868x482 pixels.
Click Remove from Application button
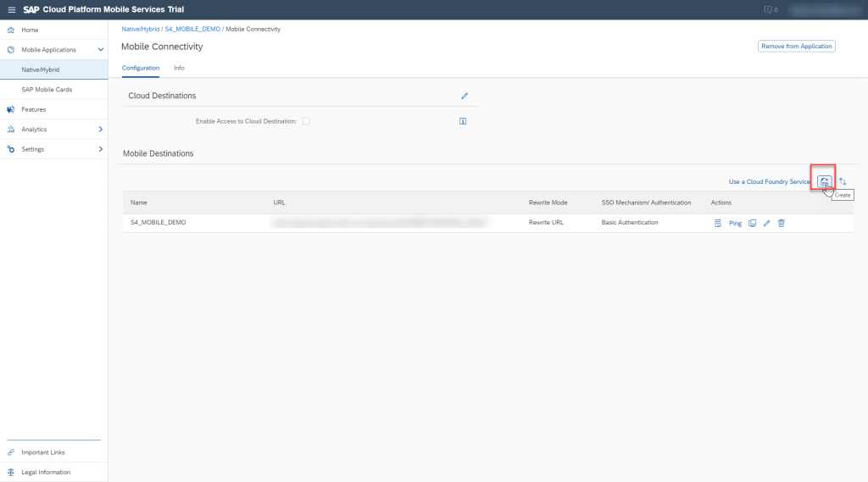point(796,46)
